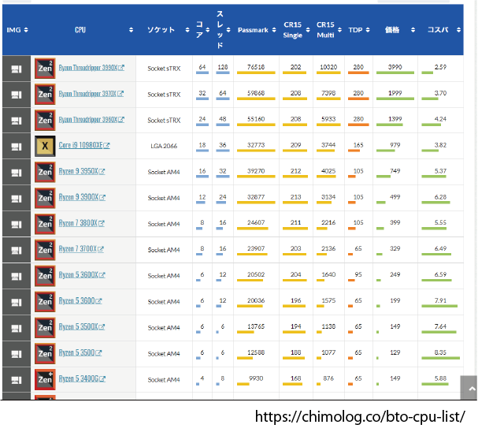Open image icon for Ryzen 9 3950X row
Image resolution: width=504 pixels, height=432 pixels.
pos(17,173)
